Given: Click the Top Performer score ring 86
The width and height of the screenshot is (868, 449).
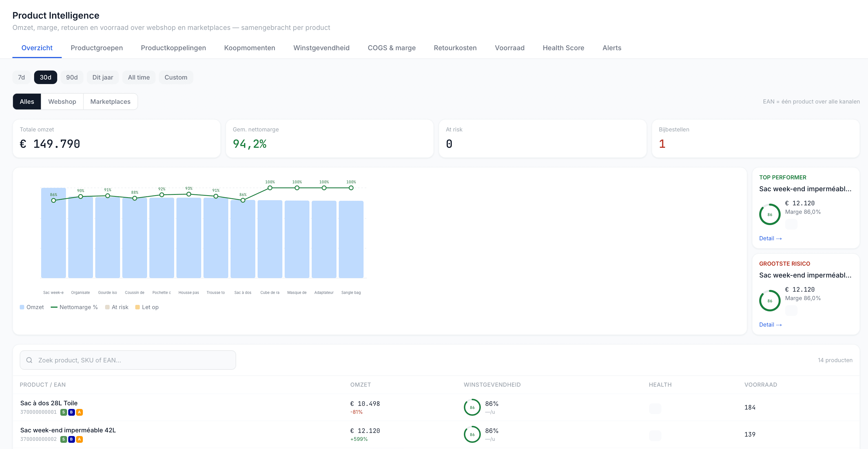Looking at the screenshot, I should pos(770,214).
